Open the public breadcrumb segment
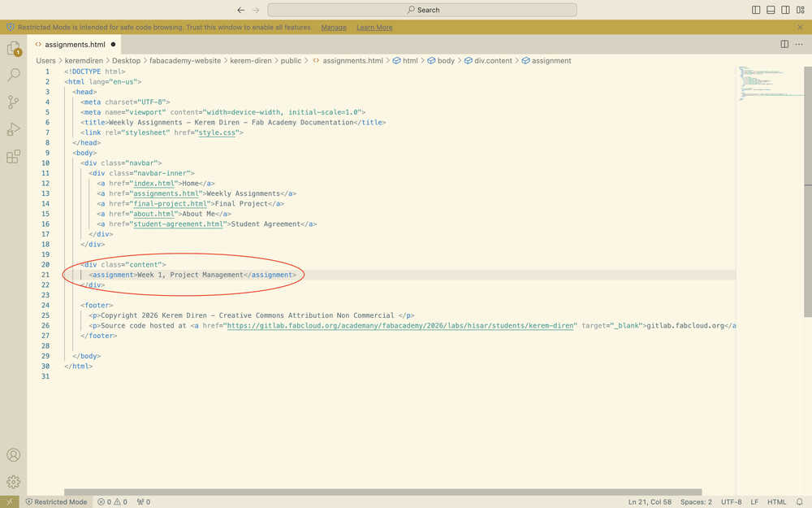Viewport: 812px width, 508px height. click(291, 61)
